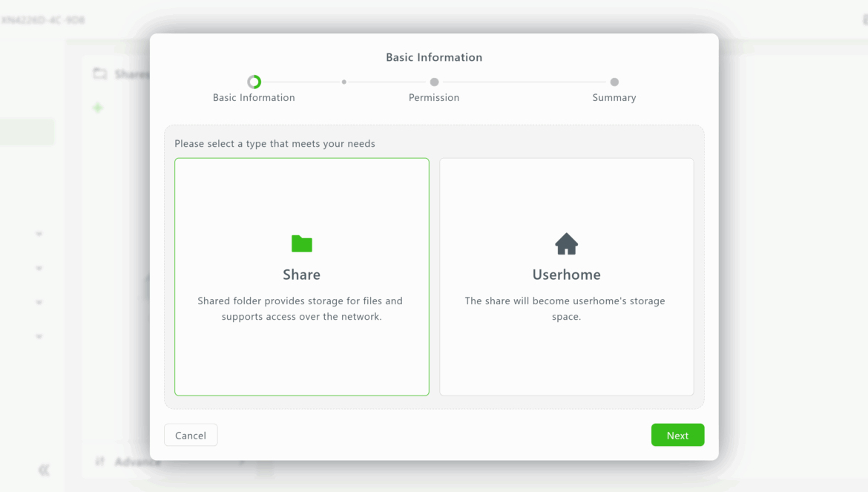
Task: Choose the Userhome type option
Action: pos(566,276)
